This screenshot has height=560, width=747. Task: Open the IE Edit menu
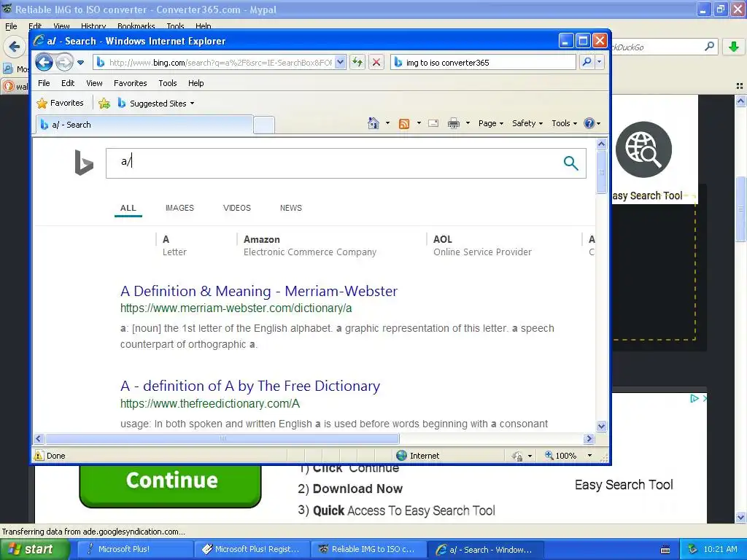pos(68,83)
